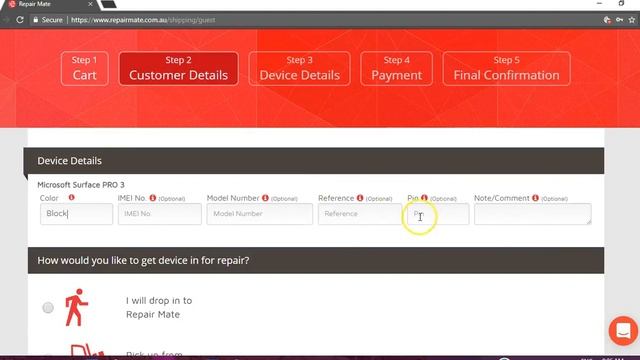Open Step 5 Final Confirmation
This screenshot has height=360, width=640.
[507, 69]
